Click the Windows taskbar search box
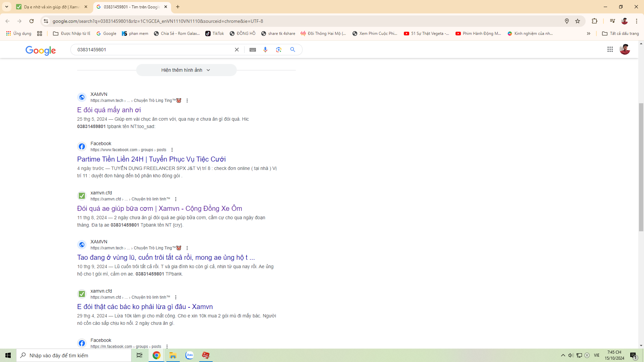This screenshot has width=644, height=362. point(74,355)
